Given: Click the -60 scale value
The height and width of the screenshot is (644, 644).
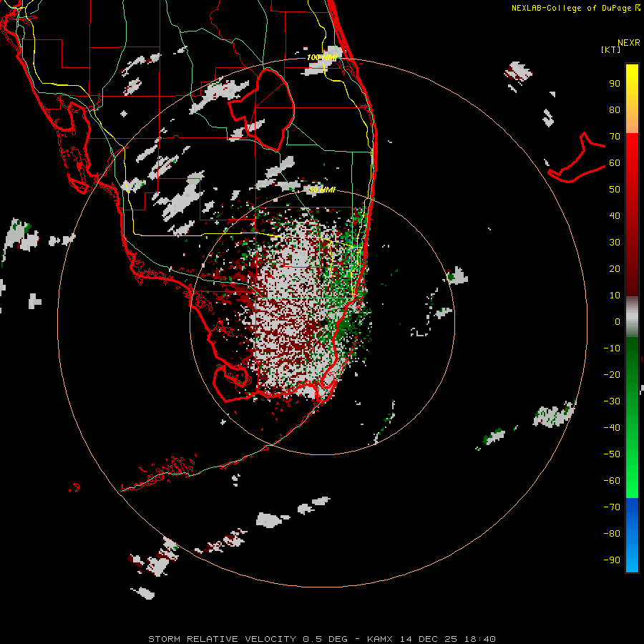Looking at the screenshot, I should [x=612, y=481].
